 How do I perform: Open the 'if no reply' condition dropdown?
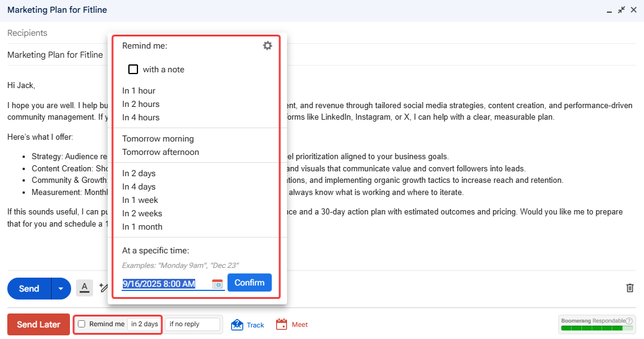[193, 324]
